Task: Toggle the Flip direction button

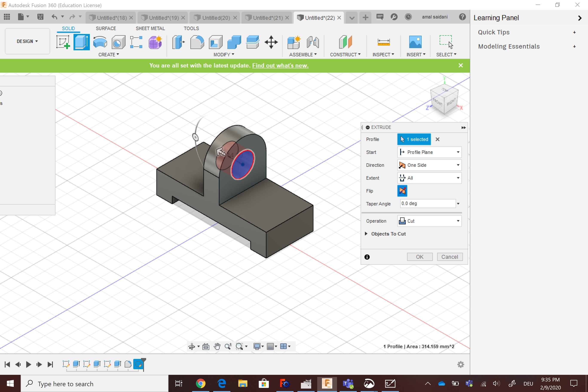Action: pos(402,191)
